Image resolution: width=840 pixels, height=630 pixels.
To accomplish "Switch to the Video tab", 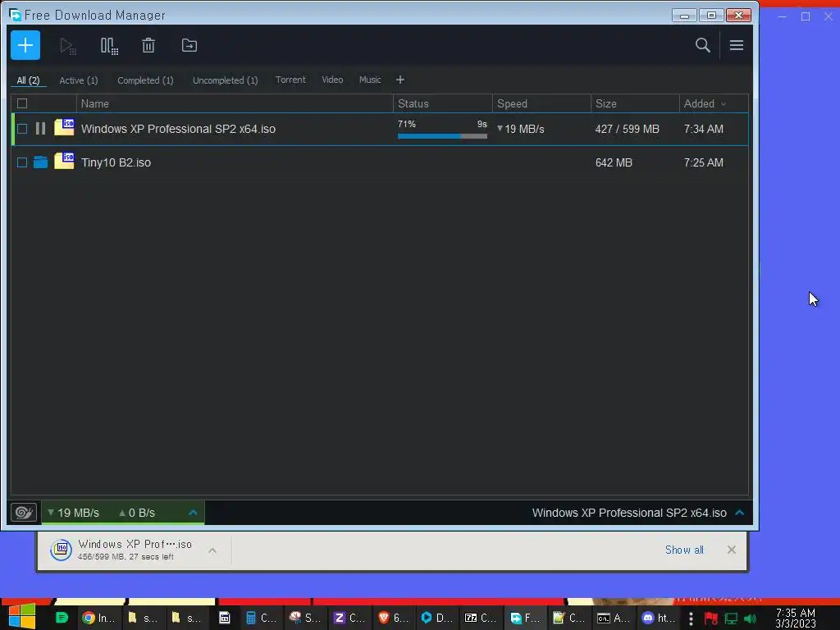I will [332, 80].
